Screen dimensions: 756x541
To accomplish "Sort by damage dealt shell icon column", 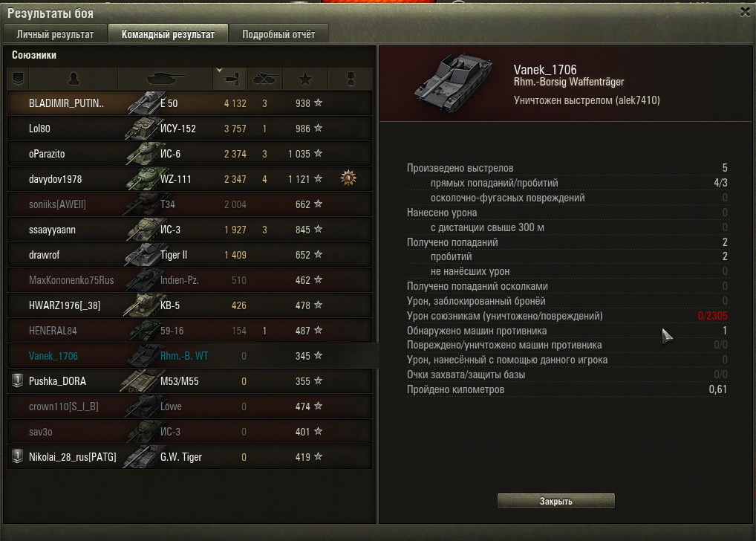I will pyautogui.click(x=230, y=79).
